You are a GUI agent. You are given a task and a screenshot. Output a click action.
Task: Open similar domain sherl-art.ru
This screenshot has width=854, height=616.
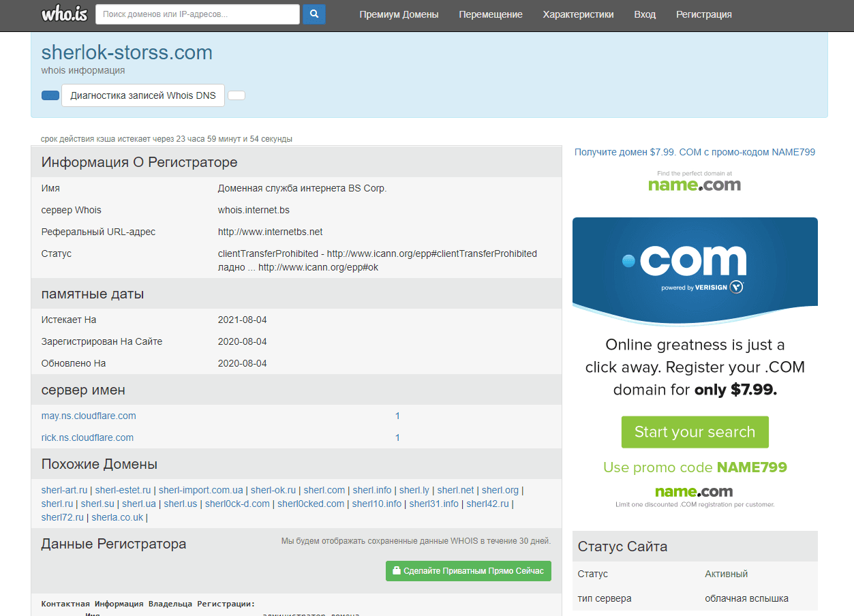coord(64,490)
